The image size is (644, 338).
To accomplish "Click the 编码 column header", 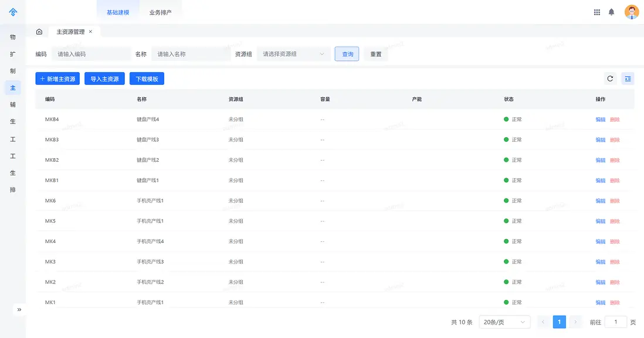I will tap(50, 99).
